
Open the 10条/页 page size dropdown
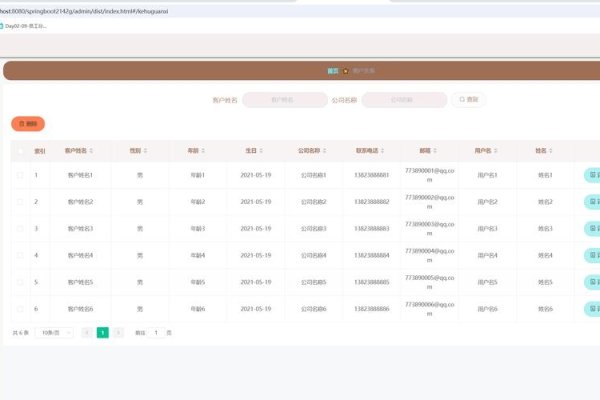[x=53, y=332]
